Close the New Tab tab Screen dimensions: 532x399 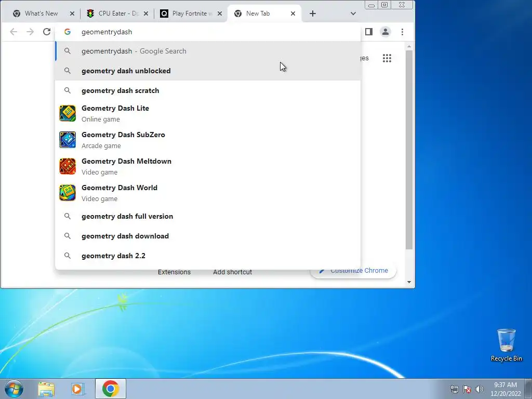(x=293, y=14)
